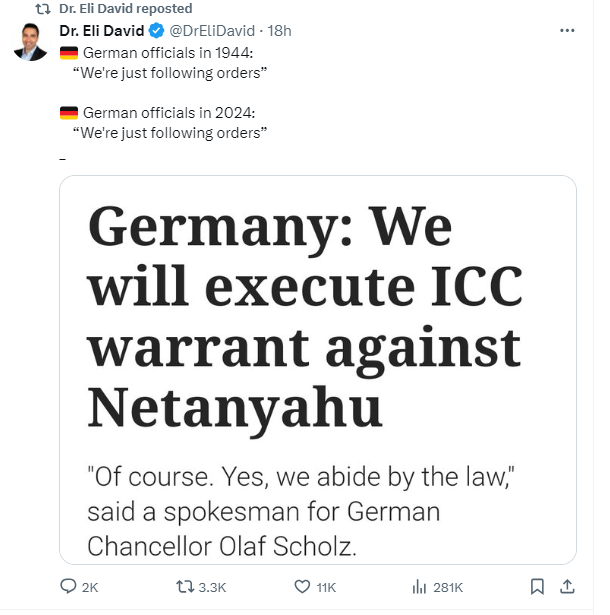
Task: Like the tweet with the heart icon
Action: pyautogui.click(x=302, y=587)
